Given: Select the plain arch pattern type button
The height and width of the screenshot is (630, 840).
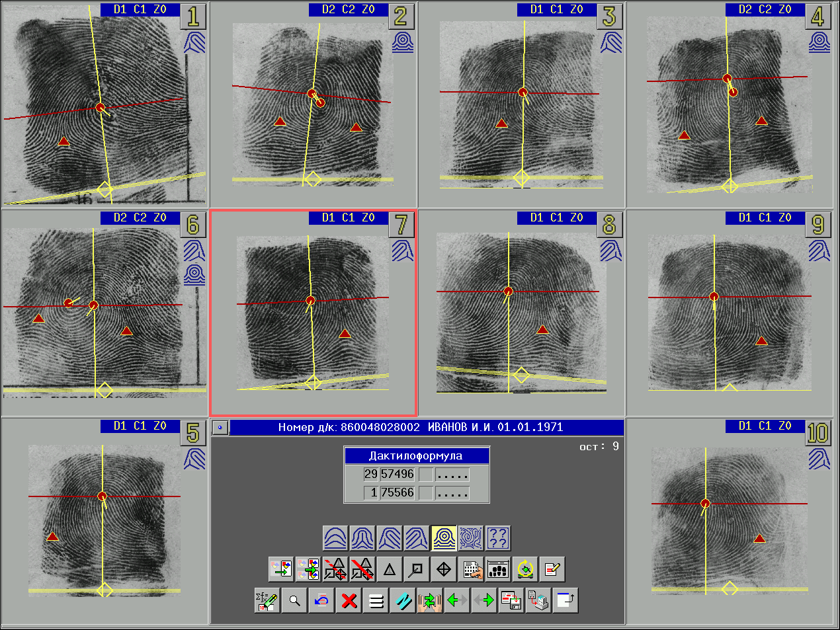Looking at the screenshot, I should [335, 538].
